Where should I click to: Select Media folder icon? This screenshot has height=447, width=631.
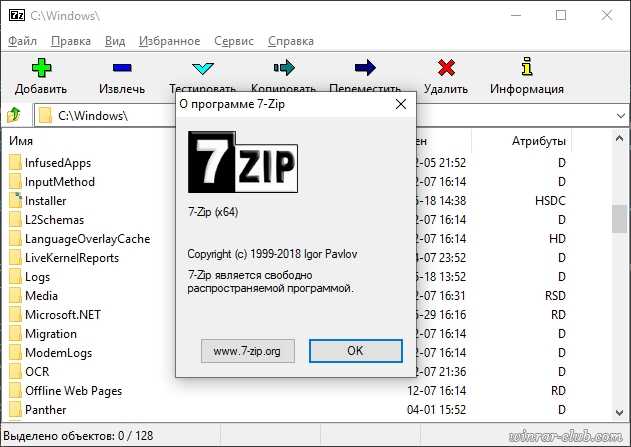pyautogui.click(x=15, y=296)
